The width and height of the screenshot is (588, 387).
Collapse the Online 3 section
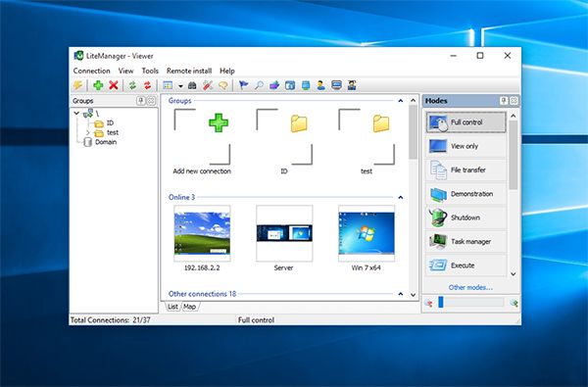pyautogui.click(x=401, y=197)
